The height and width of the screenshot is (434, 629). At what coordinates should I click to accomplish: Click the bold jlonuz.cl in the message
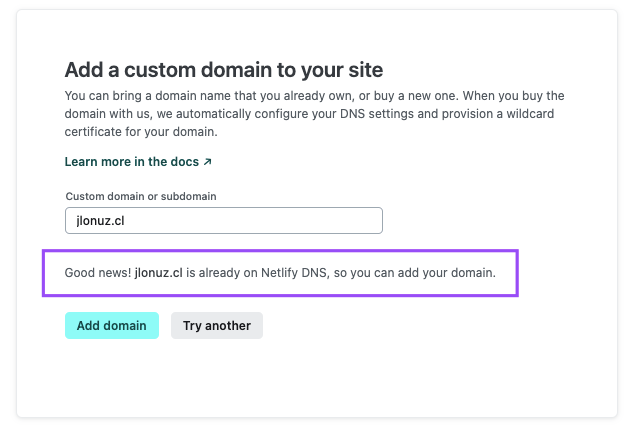[160, 272]
